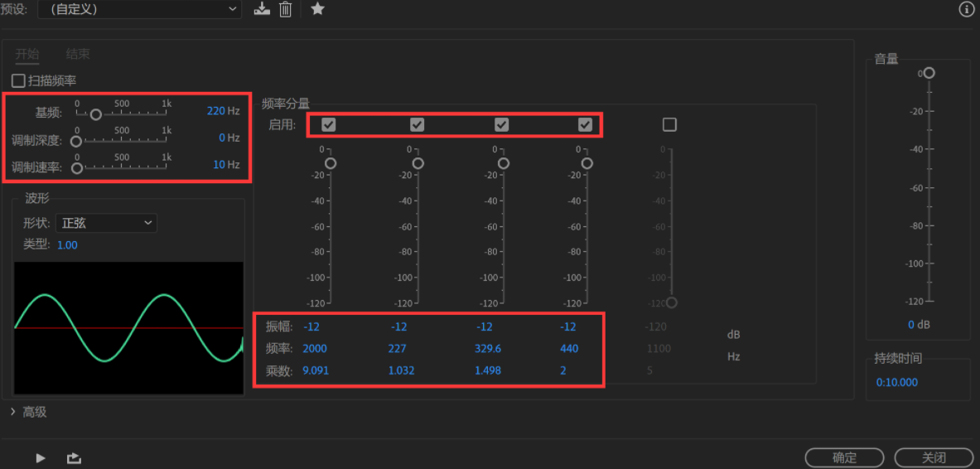Enable the 扫描频率 checkbox
The height and width of the screenshot is (469, 980).
click(19, 80)
